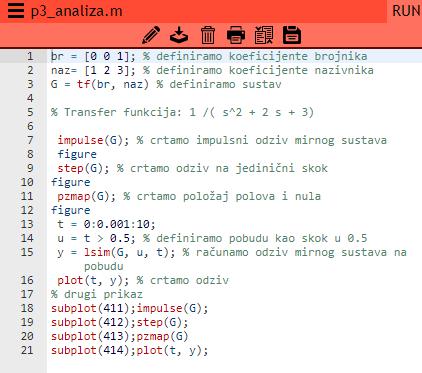Click the pencil edit icon
The height and width of the screenshot is (373, 422).
pos(151,35)
